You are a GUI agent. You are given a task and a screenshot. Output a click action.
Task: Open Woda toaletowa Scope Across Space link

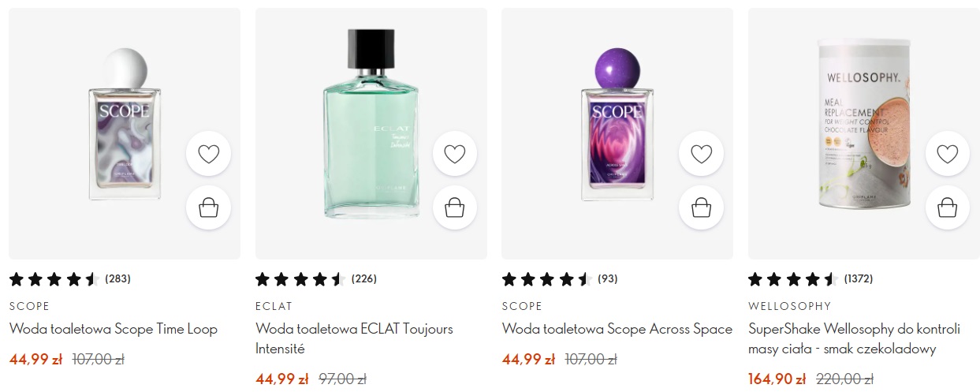click(617, 329)
